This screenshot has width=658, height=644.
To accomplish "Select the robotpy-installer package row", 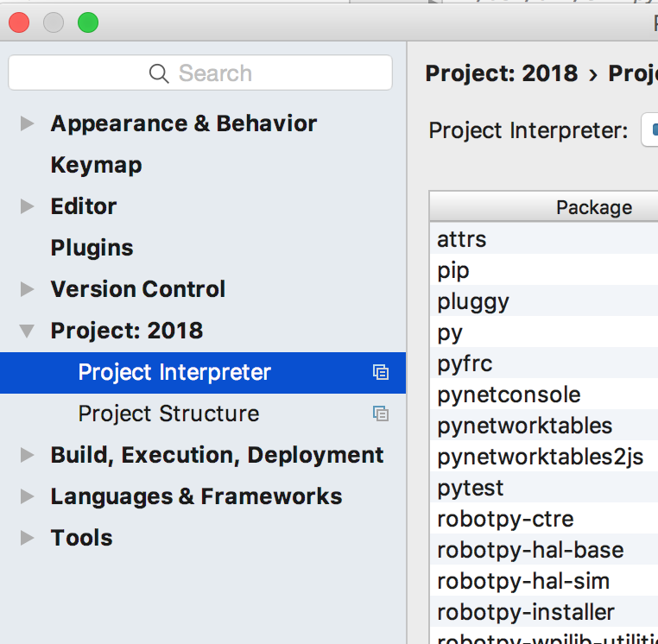I will pyautogui.click(x=544, y=611).
